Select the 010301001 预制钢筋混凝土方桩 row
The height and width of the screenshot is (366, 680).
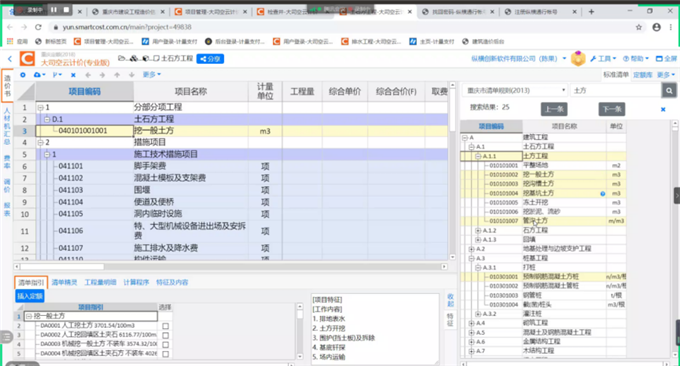tap(543, 276)
